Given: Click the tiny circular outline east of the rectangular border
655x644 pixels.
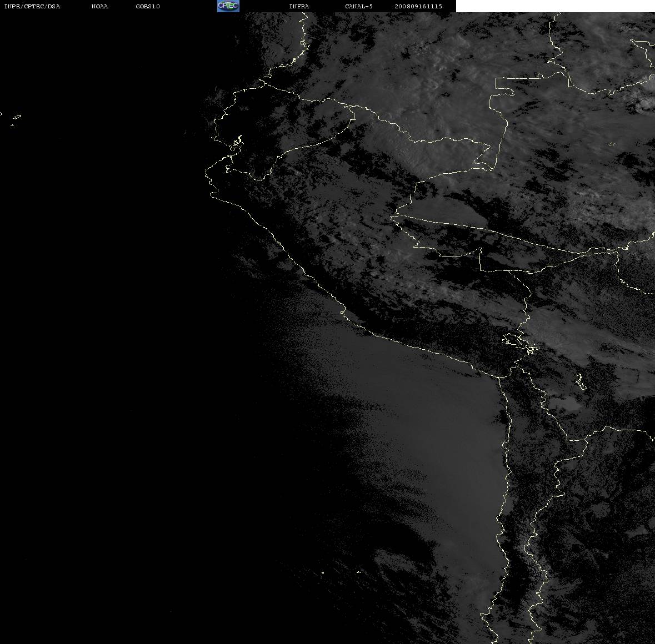Looking at the screenshot, I should [x=611, y=144].
